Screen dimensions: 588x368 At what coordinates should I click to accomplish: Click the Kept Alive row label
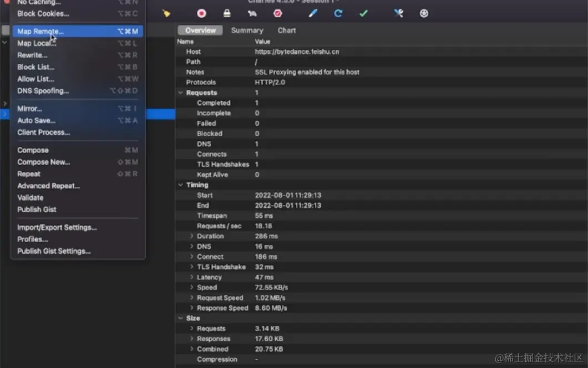click(212, 175)
